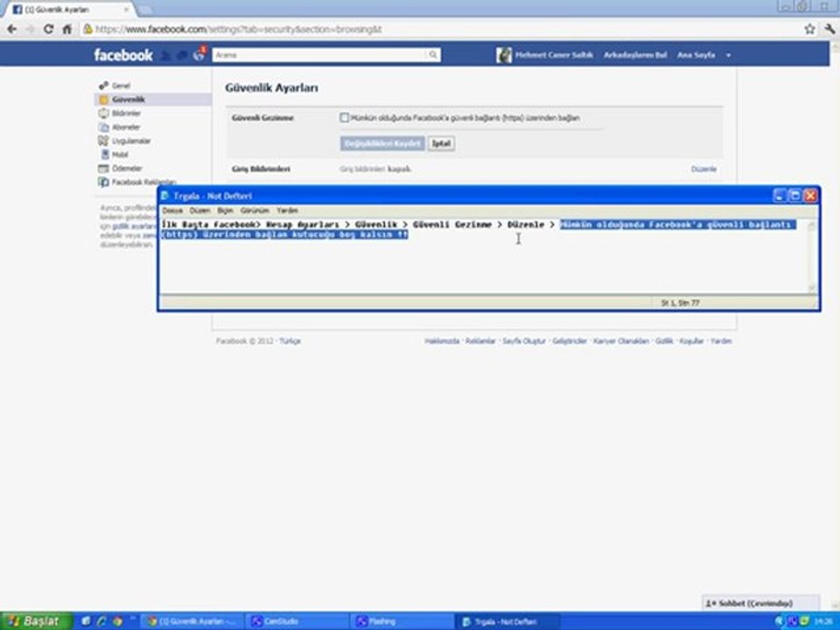Screen dimensions: 840x630
Task: Click the Notepad title bar icon
Action: (165, 196)
